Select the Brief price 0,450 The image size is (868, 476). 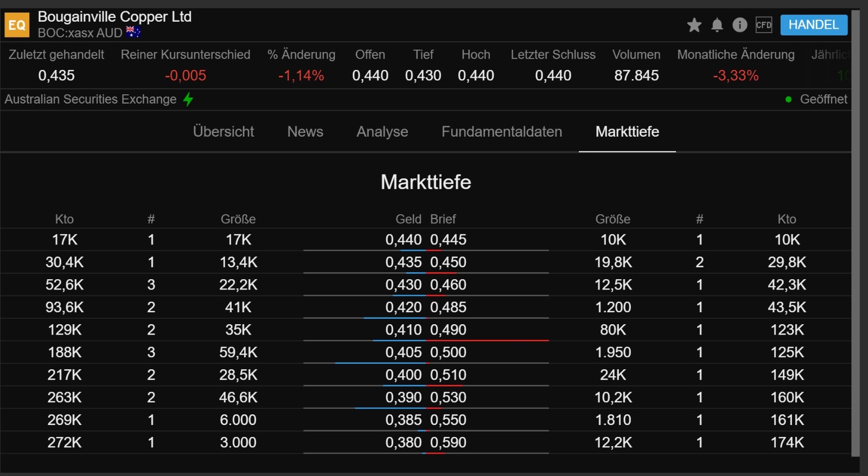click(x=448, y=262)
